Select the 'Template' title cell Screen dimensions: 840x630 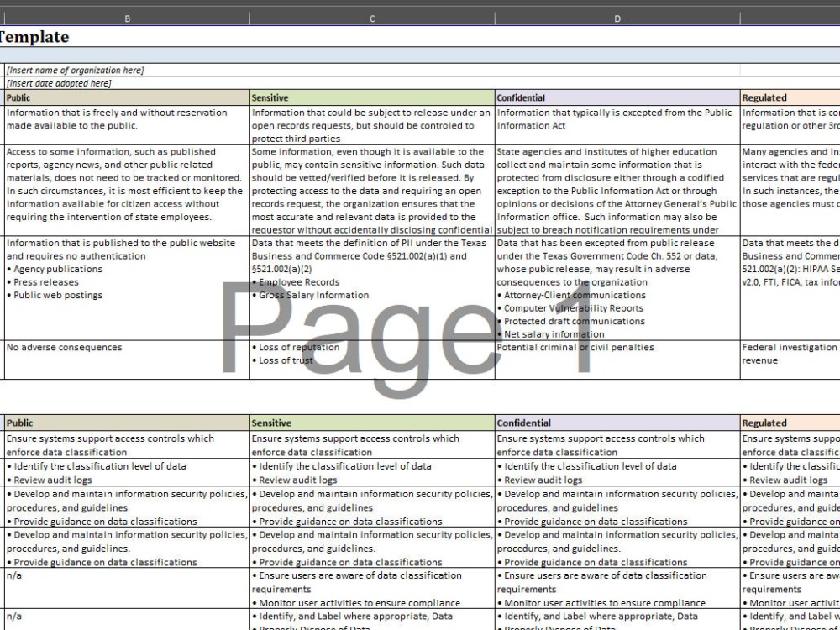pos(420,36)
